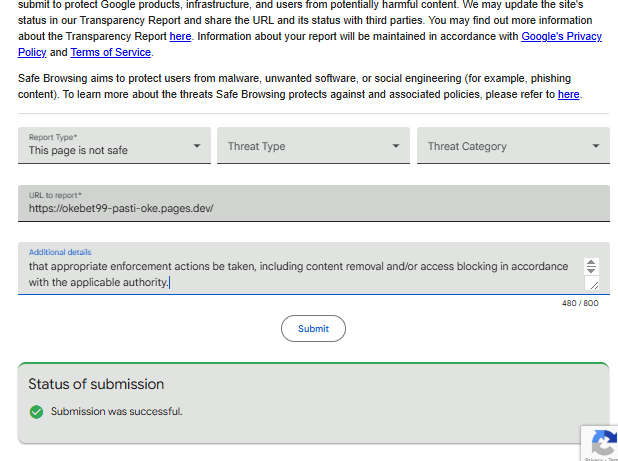Open the Google's Privacy Policy link
Image resolution: width=618 pixels, height=461 pixels.
[x=561, y=36]
